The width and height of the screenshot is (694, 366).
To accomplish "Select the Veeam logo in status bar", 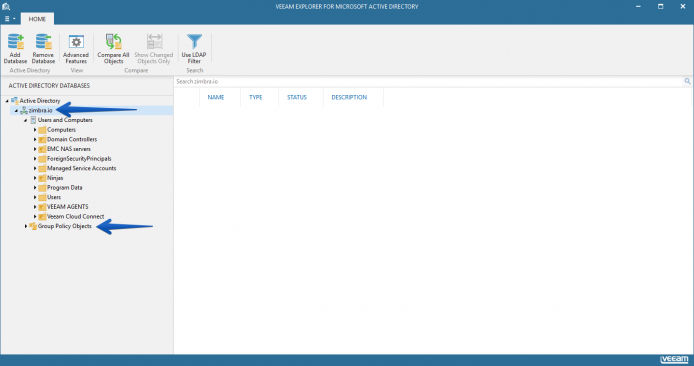I will 675,359.
